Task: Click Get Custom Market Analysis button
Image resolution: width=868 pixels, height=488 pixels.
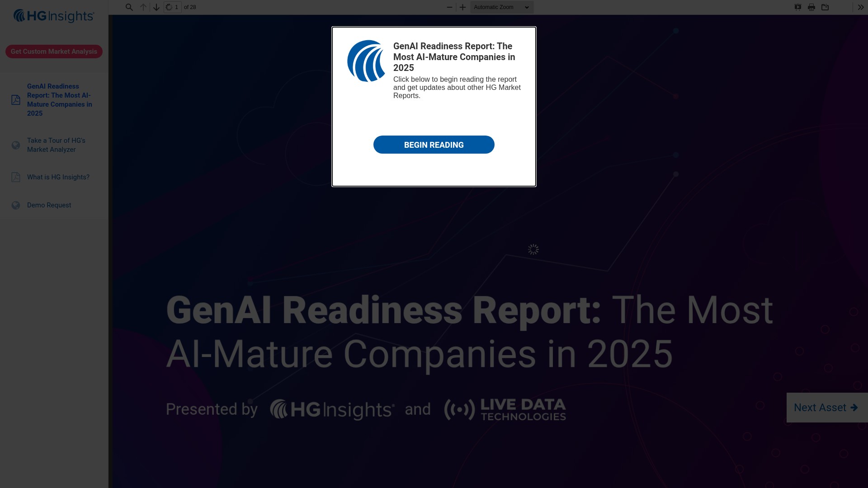Action: pyautogui.click(x=54, y=52)
